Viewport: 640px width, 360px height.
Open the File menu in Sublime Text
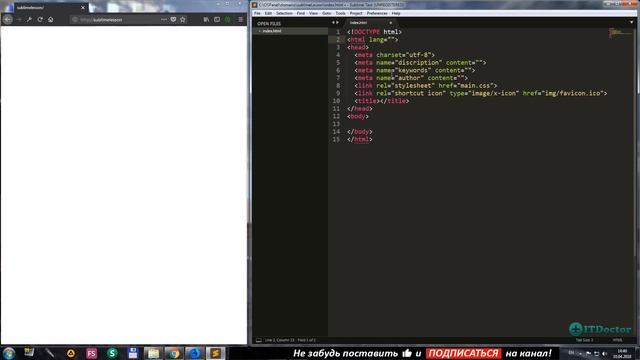coord(257,13)
